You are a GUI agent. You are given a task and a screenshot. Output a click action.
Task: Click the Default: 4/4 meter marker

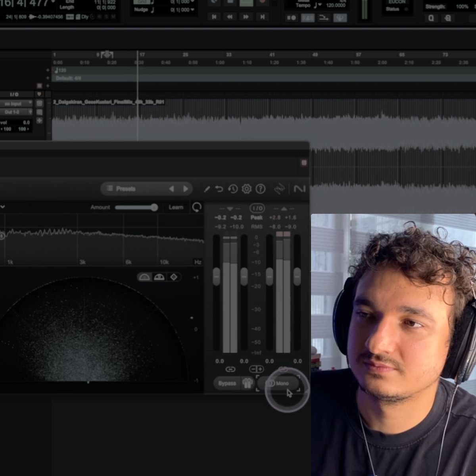tap(68, 79)
